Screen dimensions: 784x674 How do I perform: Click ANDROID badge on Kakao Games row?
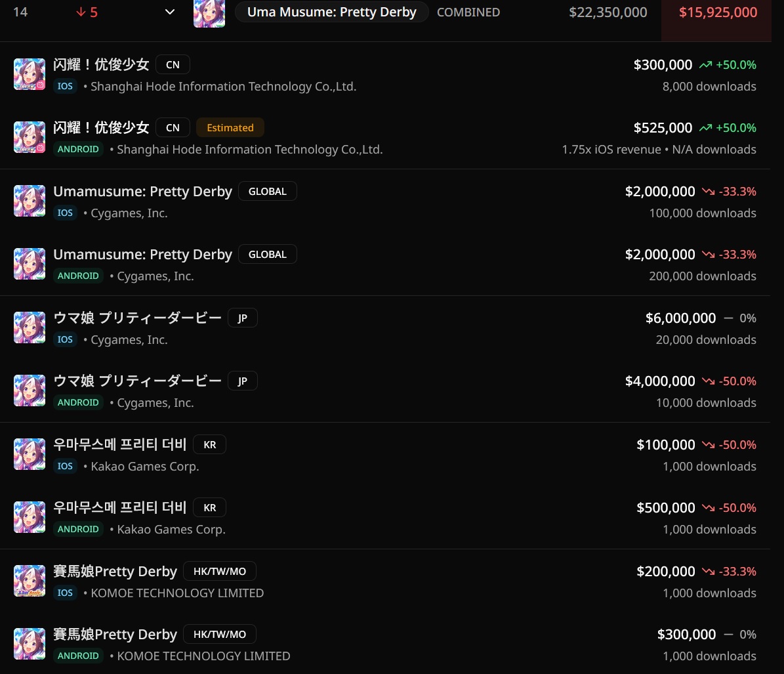78,528
